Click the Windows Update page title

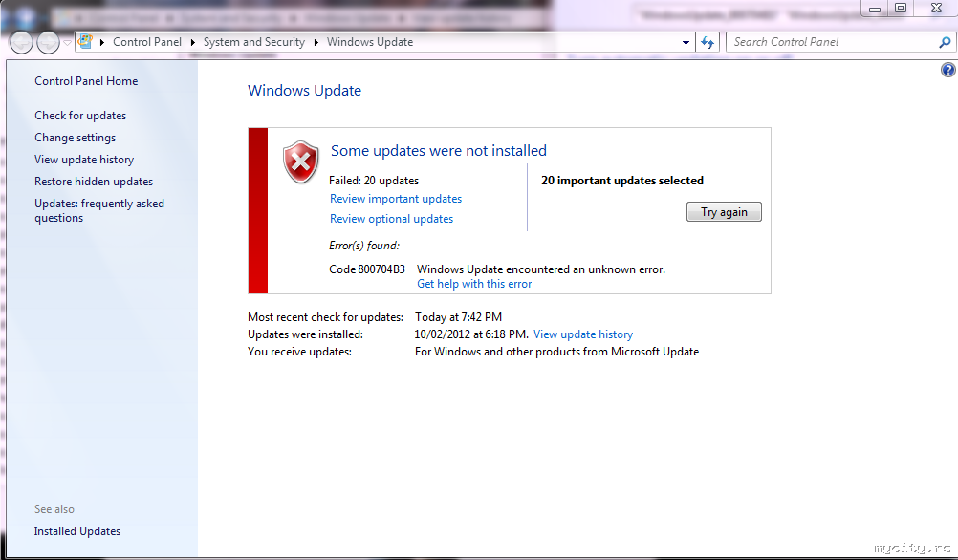pyautogui.click(x=304, y=91)
